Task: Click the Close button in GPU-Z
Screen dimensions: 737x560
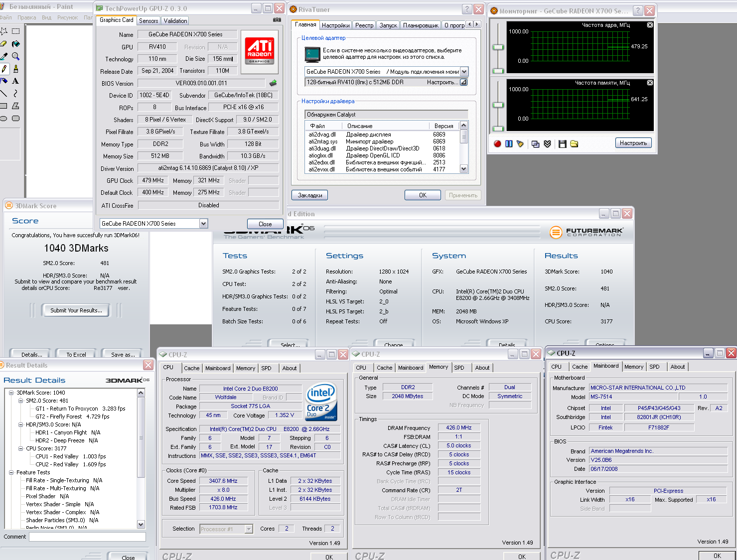Action: click(265, 224)
